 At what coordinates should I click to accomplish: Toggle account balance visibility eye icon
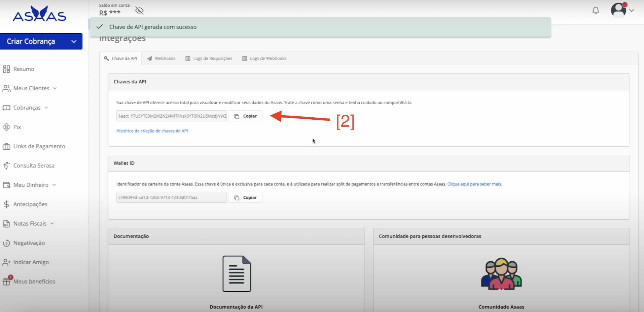point(139,11)
